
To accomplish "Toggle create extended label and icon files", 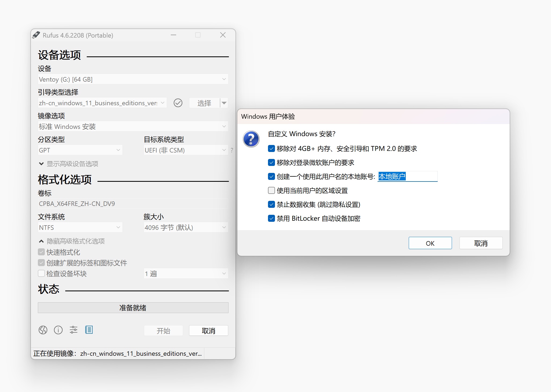I will coord(41,263).
